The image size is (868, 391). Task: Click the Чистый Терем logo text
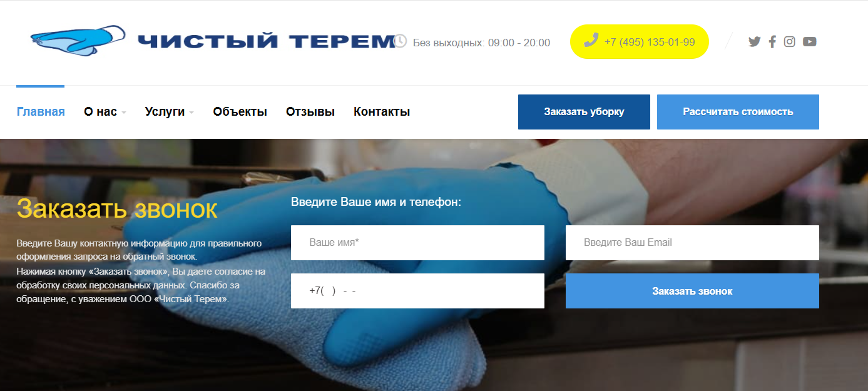point(267,41)
